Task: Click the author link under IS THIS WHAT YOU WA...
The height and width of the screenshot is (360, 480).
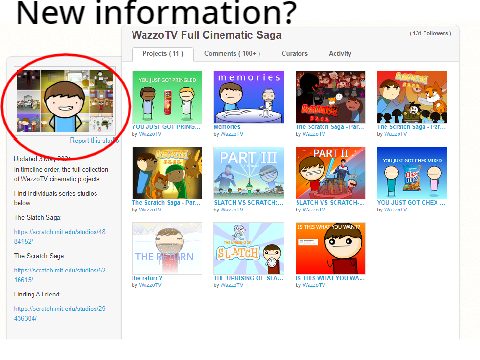Action: point(314,285)
